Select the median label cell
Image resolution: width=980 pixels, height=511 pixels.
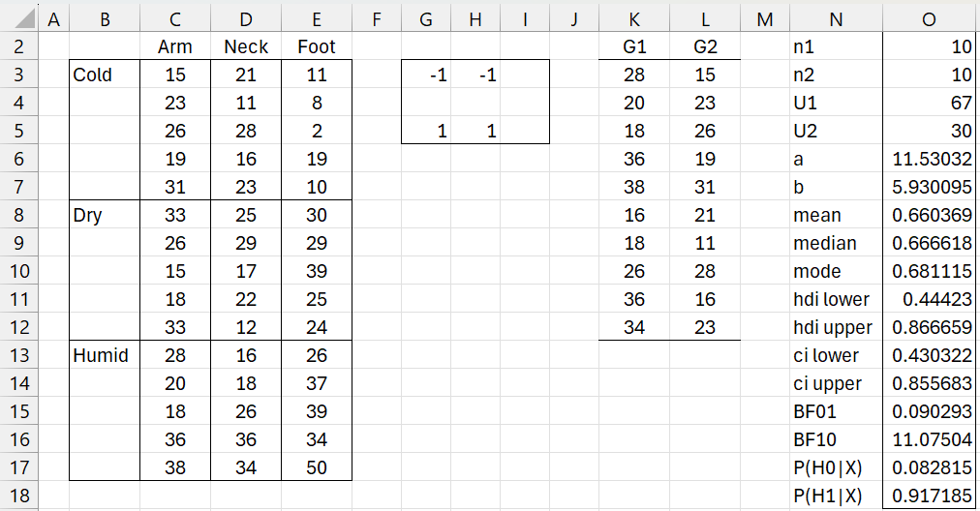coord(837,243)
